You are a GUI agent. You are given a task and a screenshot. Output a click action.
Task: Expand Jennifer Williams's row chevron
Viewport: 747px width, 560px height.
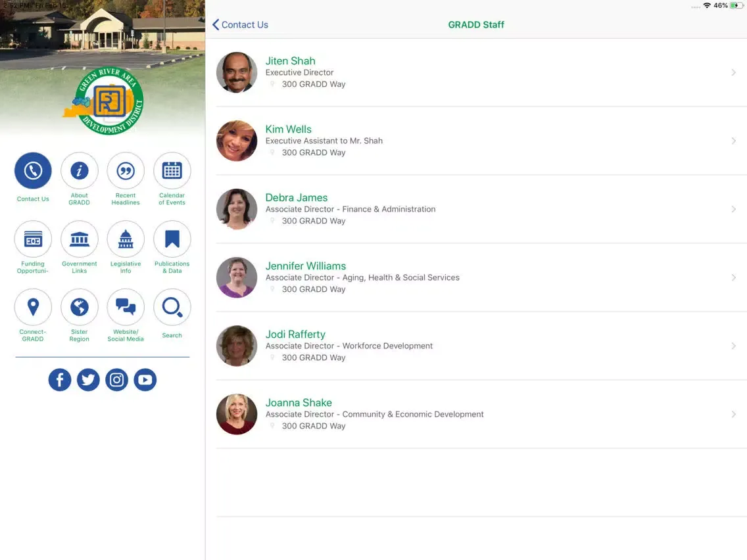tap(734, 277)
